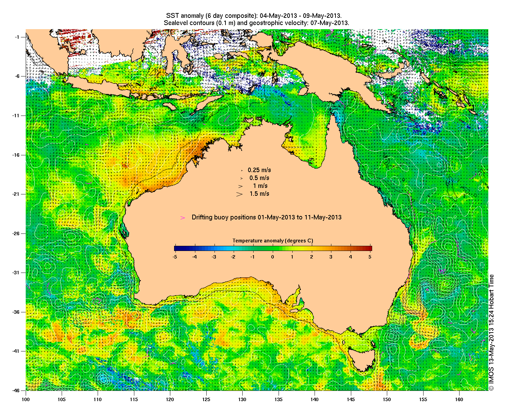The height and width of the screenshot is (420, 514).
Task: Click longitude axis label '145'
Action: tap(351, 399)
